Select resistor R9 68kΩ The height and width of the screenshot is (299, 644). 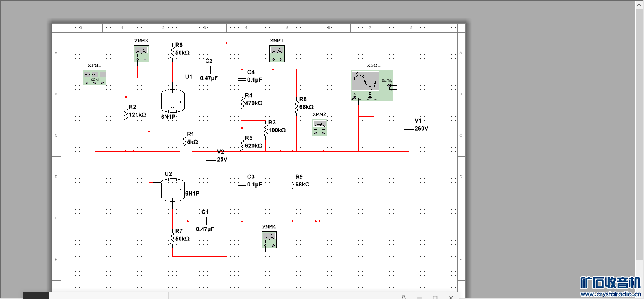(293, 185)
